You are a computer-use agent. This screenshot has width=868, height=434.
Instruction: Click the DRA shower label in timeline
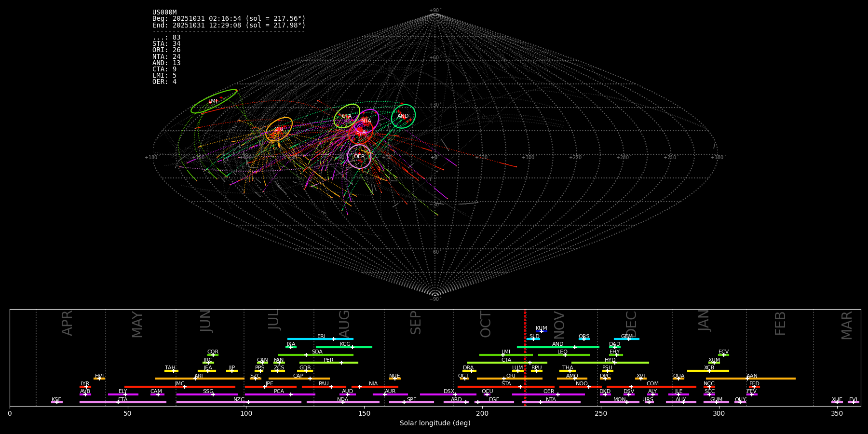(x=469, y=368)
